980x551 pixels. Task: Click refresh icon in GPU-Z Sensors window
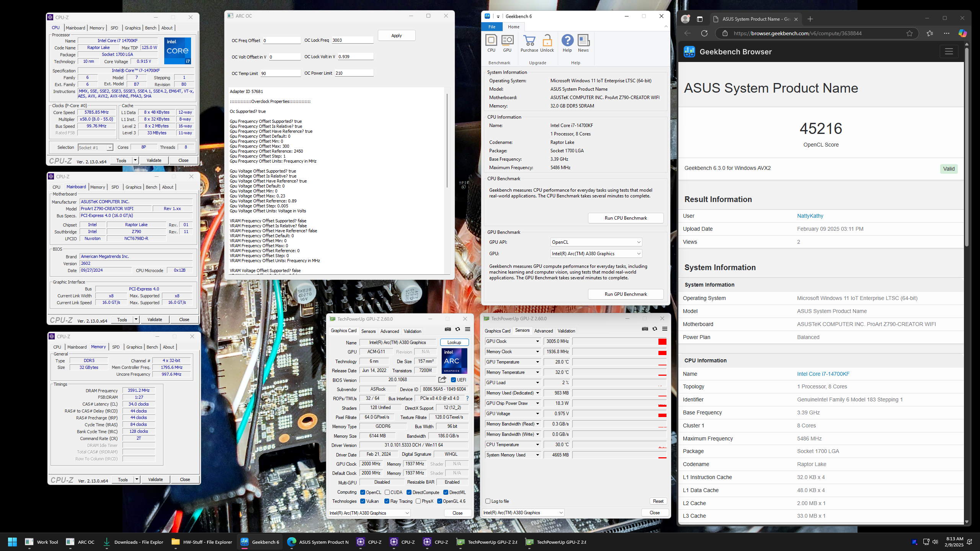click(x=655, y=329)
